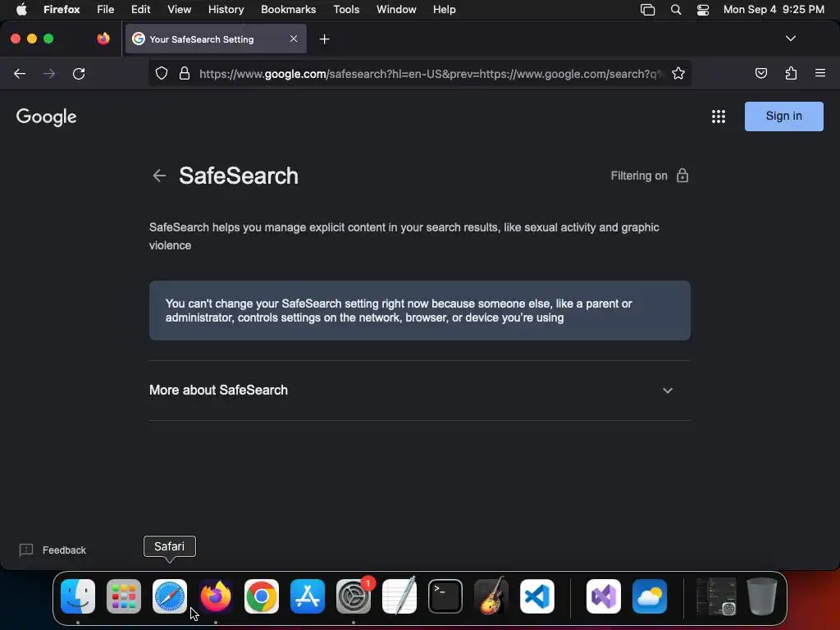Open new tab with plus button

tap(324, 39)
